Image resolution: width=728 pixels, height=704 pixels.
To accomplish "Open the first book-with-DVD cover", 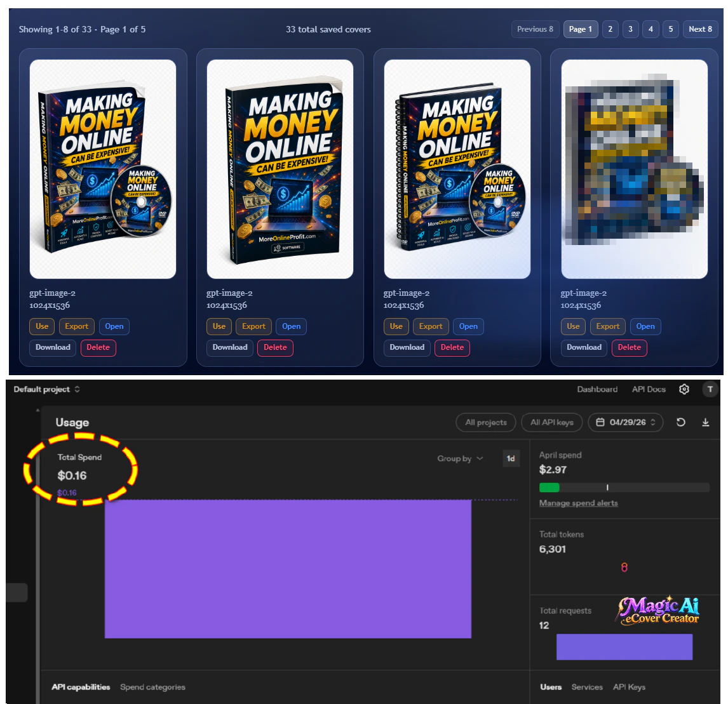I will point(114,326).
